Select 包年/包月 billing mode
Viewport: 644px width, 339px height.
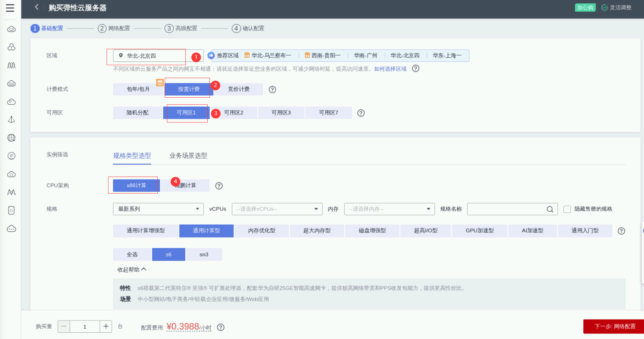[x=138, y=89]
